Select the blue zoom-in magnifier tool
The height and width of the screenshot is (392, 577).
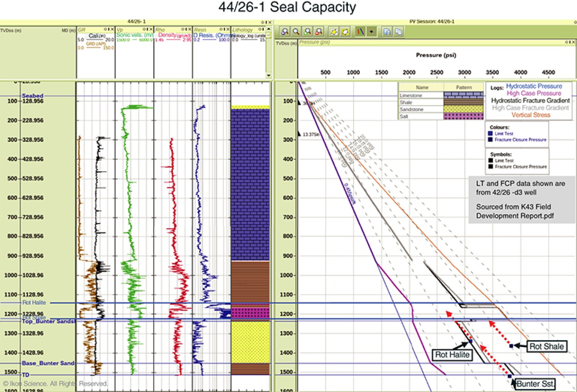tap(285, 31)
